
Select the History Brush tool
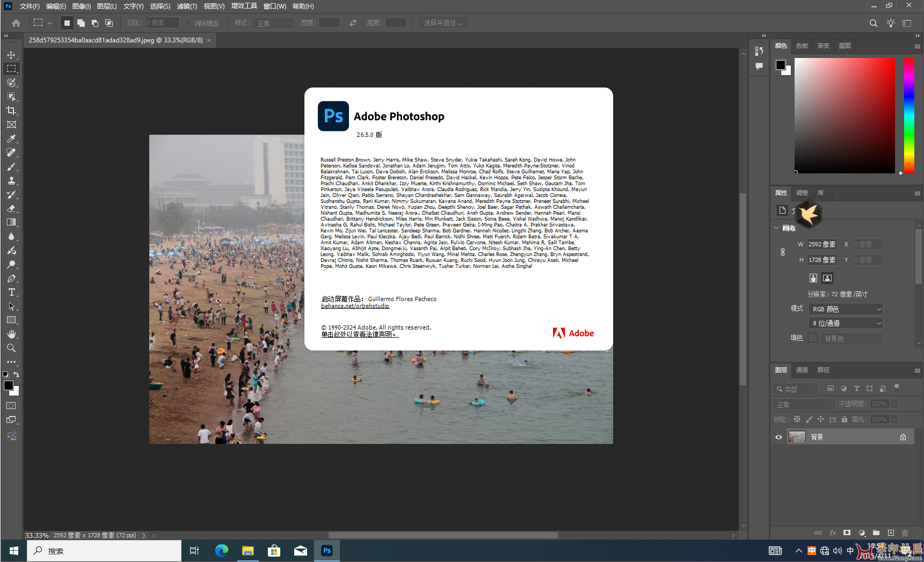click(x=11, y=194)
